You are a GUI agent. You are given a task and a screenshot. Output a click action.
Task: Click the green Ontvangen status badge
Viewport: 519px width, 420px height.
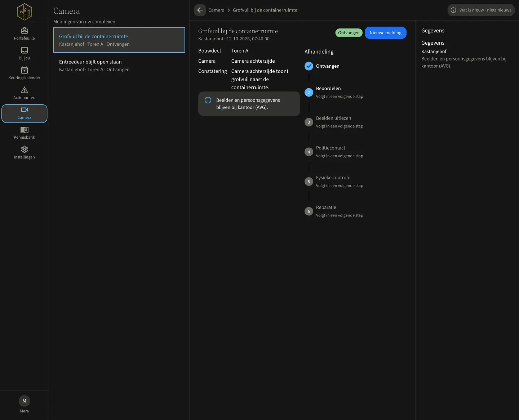coord(349,33)
